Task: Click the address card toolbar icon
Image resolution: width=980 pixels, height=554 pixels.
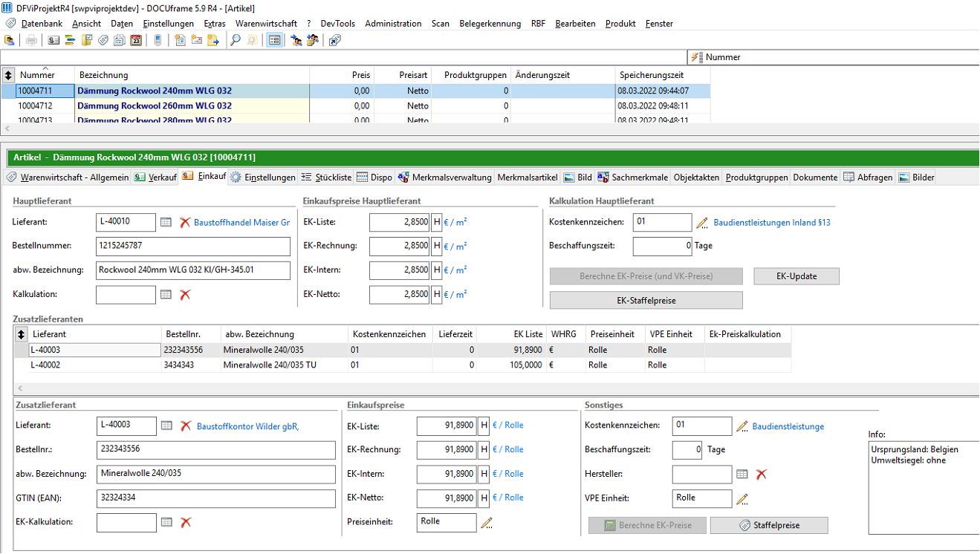Action: [x=55, y=40]
